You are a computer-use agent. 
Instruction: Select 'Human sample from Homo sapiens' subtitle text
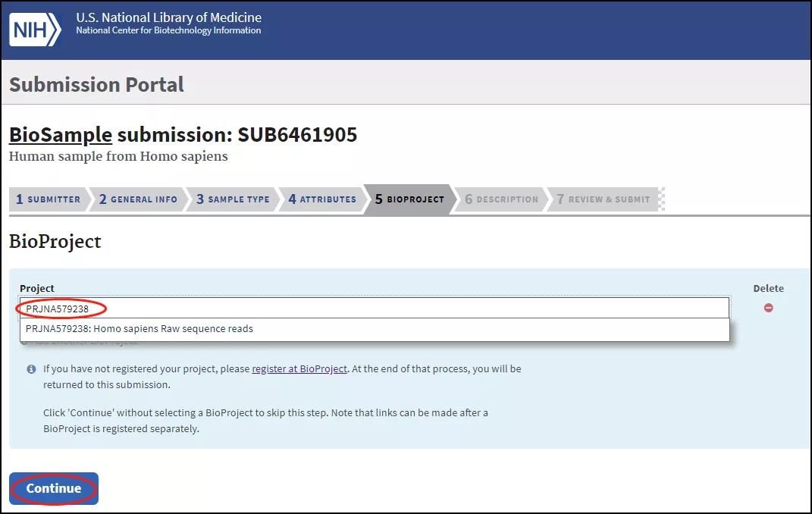tap(118, 156)
